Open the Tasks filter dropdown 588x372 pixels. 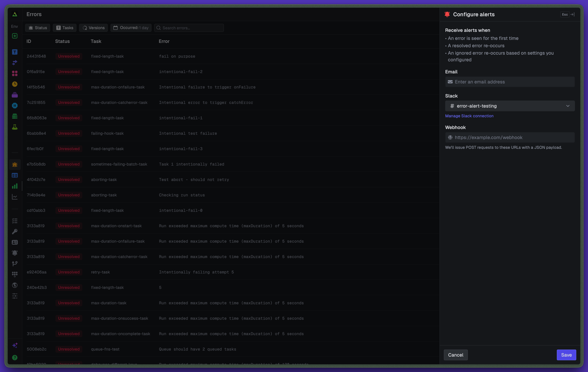(x=65, y=28)
